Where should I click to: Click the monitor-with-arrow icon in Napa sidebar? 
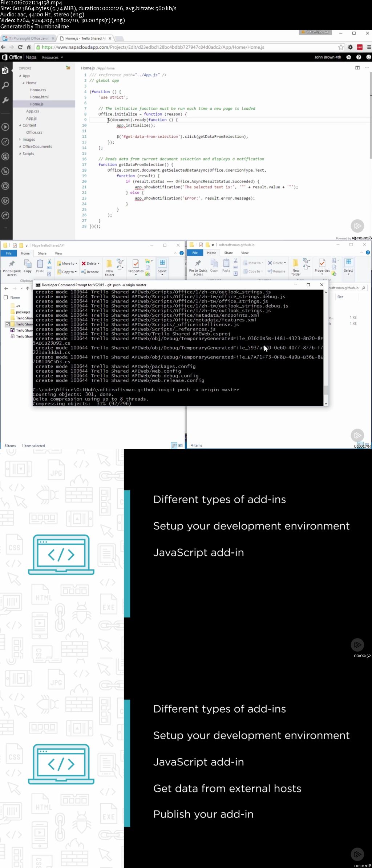5,156
